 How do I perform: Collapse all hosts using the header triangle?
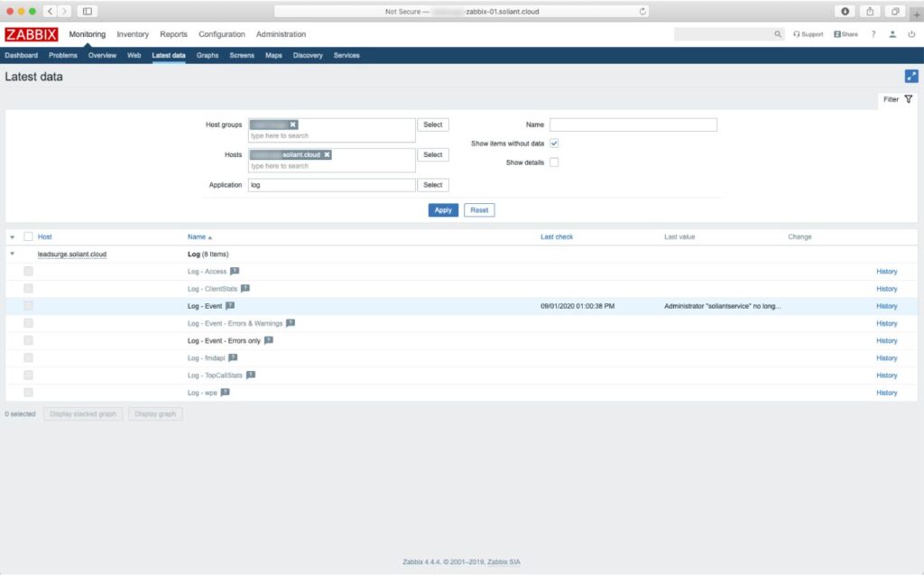(x=12, y=236)
